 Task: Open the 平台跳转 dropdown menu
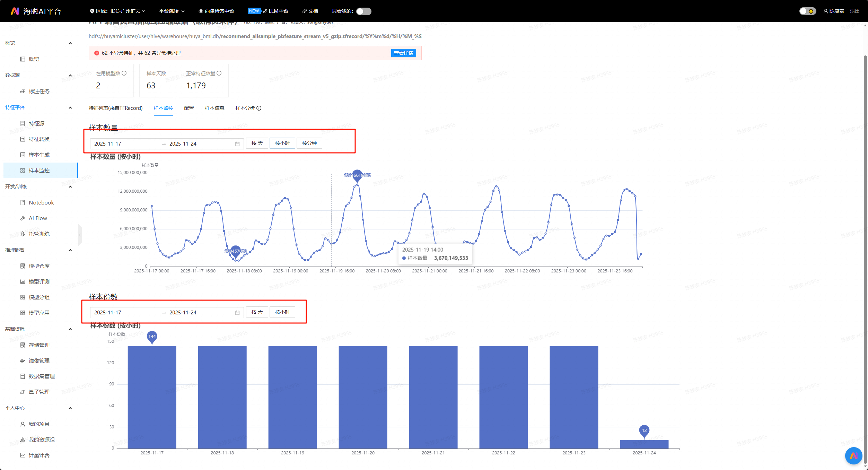coord(172,11)
